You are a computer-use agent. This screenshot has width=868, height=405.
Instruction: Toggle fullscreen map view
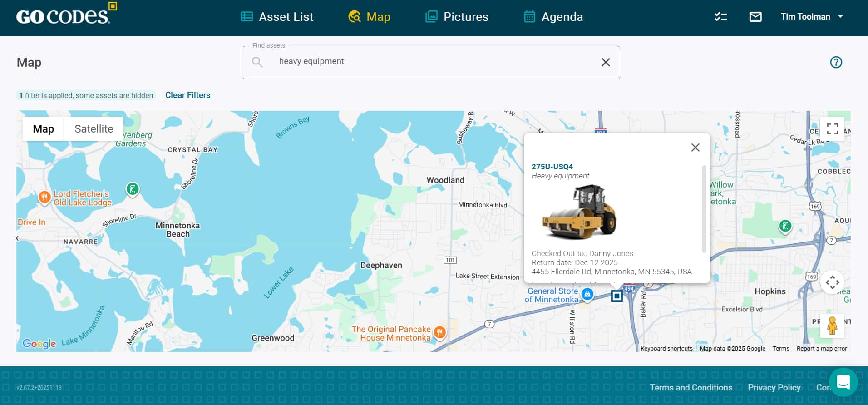click(x=832, y=129)
